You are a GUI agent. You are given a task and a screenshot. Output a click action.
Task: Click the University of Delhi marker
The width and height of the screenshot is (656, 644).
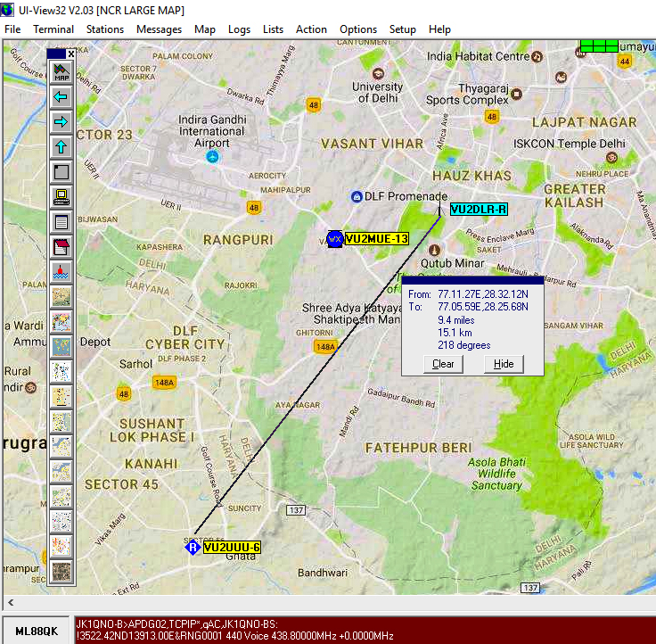tap(378, 74)
